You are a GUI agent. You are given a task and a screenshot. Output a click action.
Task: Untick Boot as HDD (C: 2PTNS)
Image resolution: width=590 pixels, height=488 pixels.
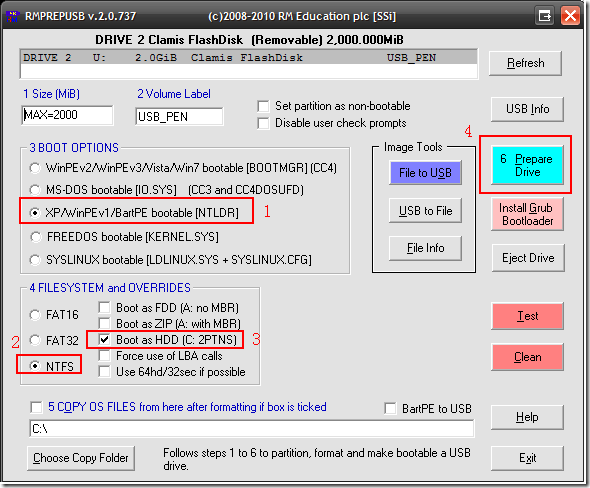(x=104, y=340)
